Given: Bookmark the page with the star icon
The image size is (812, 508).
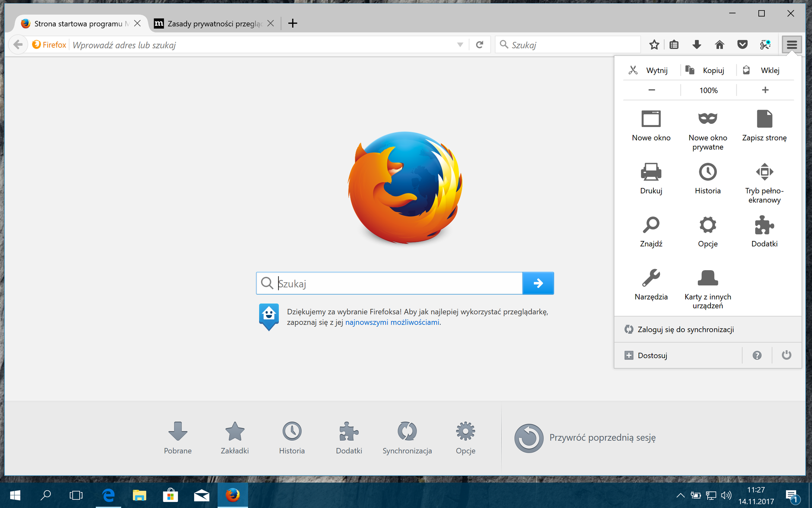Looking at the screenshot, I should pyautogui.click(x=654, y=44).
